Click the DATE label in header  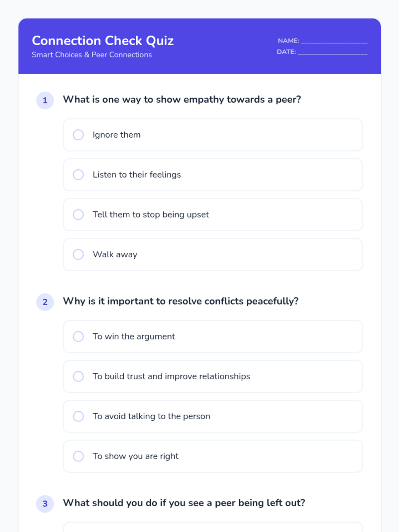click(x=286, y=52)
